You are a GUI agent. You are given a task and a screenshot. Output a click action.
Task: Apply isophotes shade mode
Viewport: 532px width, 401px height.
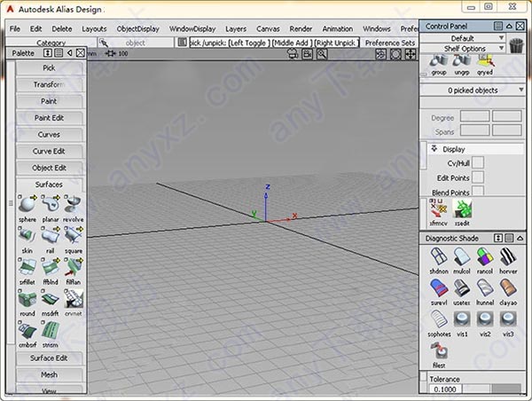pyautogui.click(x=439, y=319)
